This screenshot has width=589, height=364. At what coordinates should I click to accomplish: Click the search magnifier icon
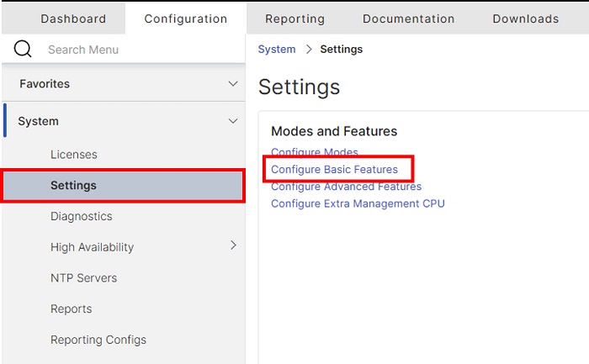click(x=23, y=49)
